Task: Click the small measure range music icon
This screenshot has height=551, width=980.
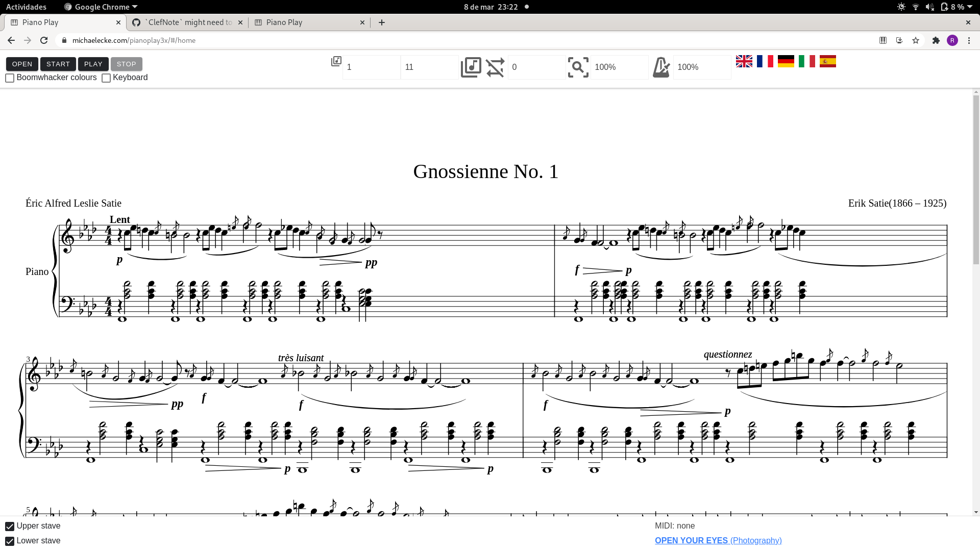Action: pyautogui.click(x=336, y=61)
